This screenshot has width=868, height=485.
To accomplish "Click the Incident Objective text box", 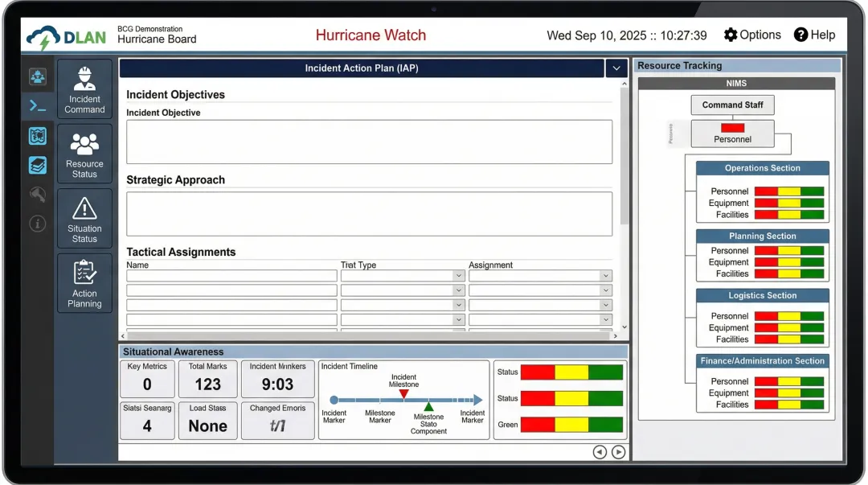I will 369,142.
